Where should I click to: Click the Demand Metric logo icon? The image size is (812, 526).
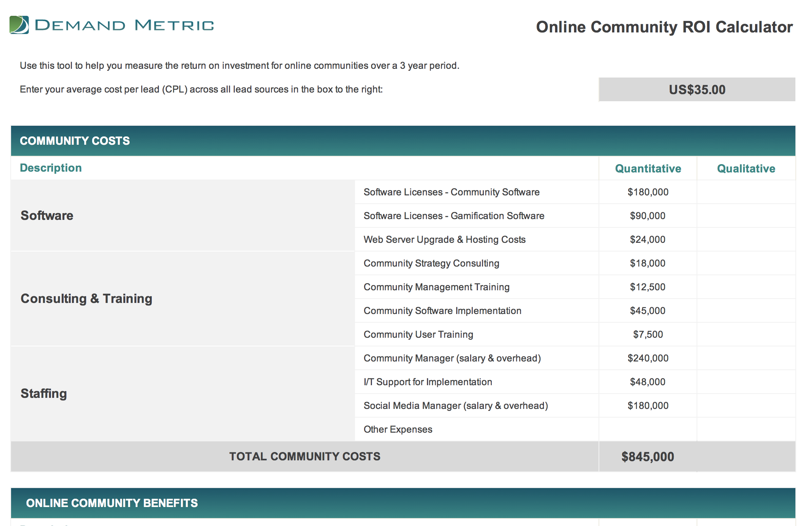point(19,25)
